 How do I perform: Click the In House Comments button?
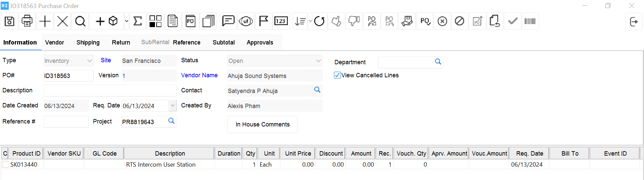click(262, 124)
